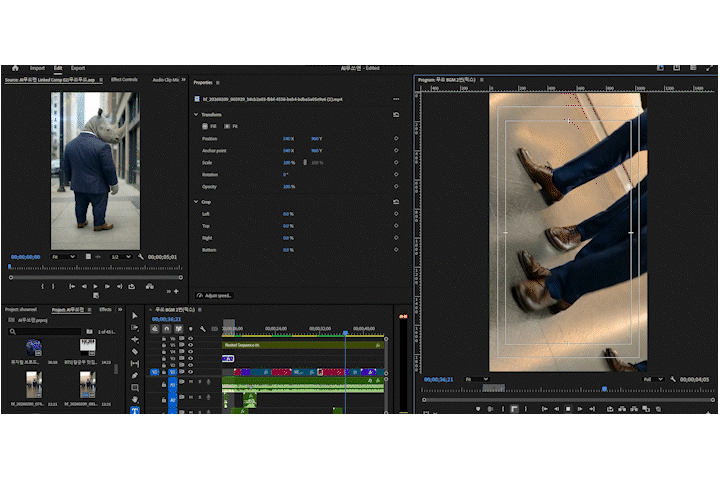The height and width of the screenshot is (480, 720).
Task: Select the Razor tool in tools panel
Action: [135, 352]
